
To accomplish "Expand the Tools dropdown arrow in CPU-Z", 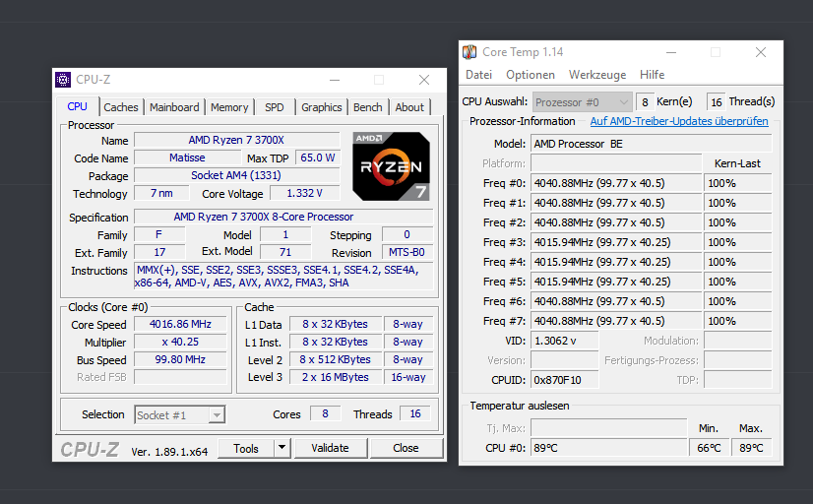I will point(281,447).
